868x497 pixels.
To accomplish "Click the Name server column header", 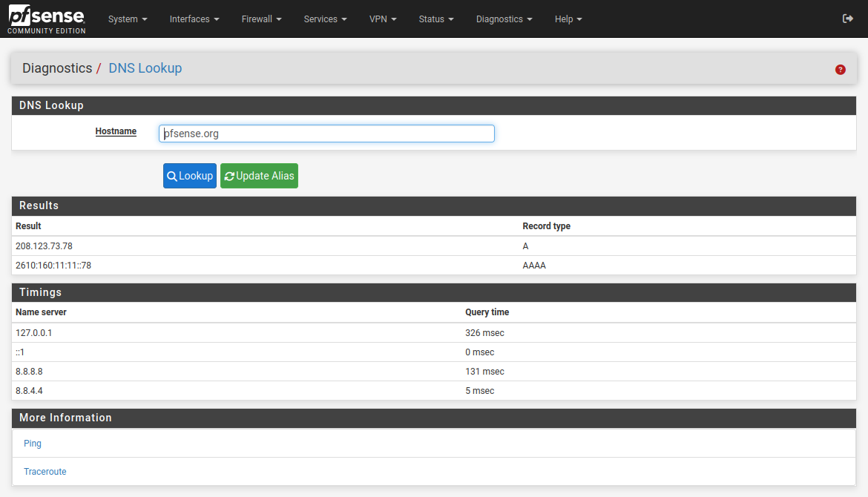I will 41,312.
